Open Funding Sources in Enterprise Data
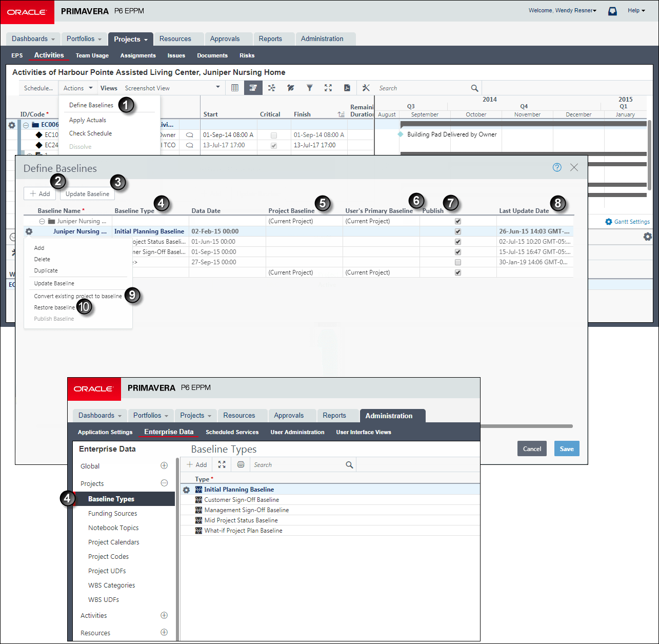The image size is (659, 644). [112, 513]
